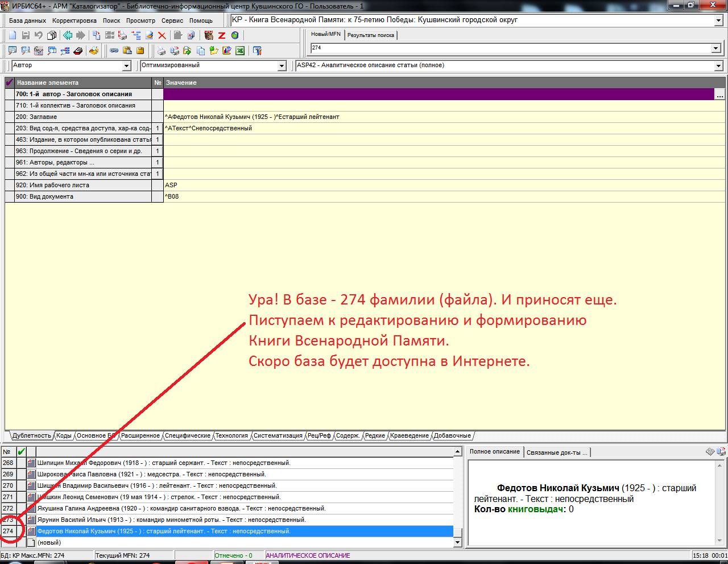Image resolution: width=728 pixels, height=564 pixels.
Task: Expand the "Оптимизированный" format dropdown
Action: coord(282,66)
